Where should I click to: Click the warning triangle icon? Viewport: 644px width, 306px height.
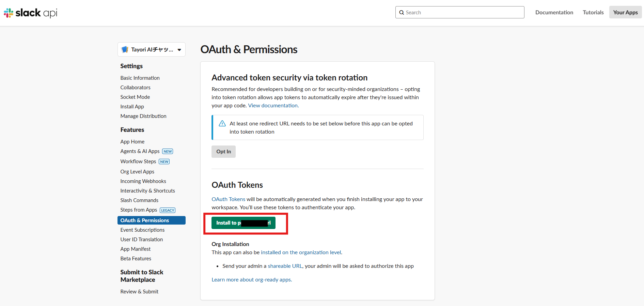tap(222, 124)
